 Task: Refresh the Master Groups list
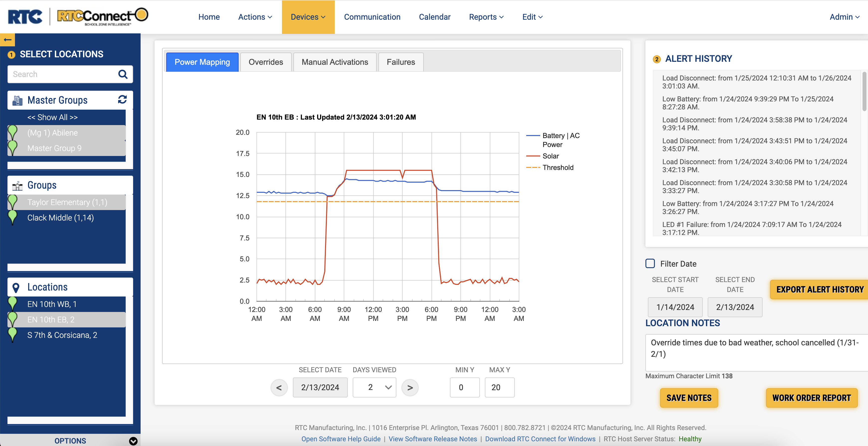122,99
